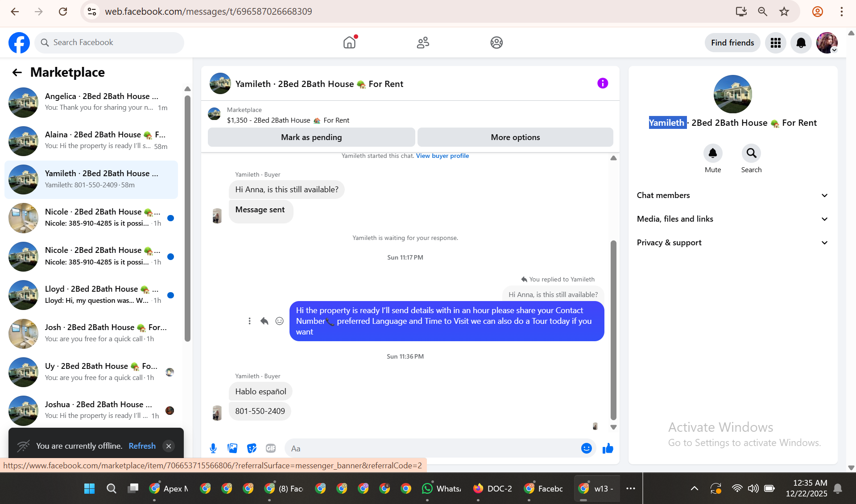Click the Mark as pending button
Image resolution: width=856 pixels, height=504 pixels.
coord(311,137)
